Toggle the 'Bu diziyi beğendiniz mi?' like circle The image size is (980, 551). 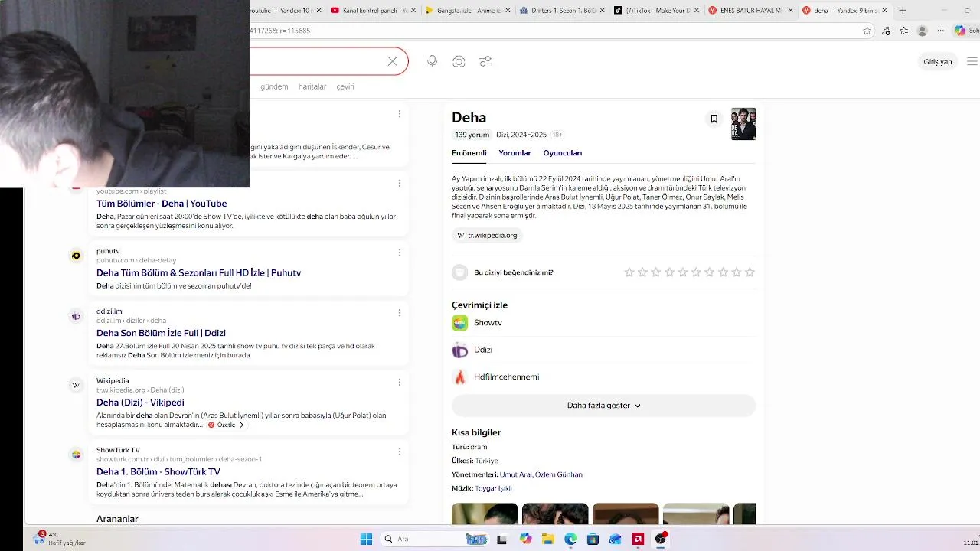459,272
